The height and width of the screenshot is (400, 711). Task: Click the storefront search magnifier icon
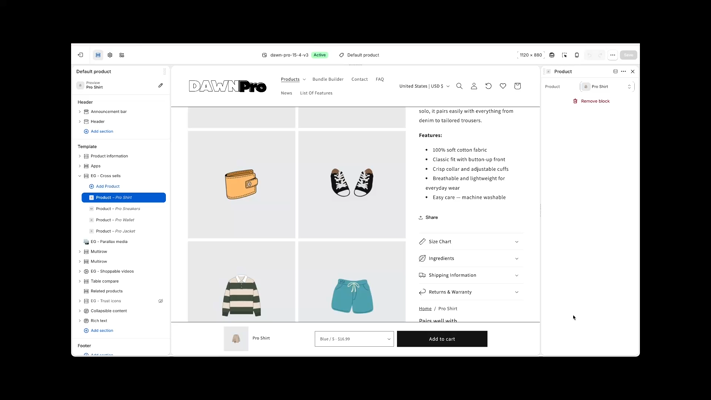(x=459, y=86)
